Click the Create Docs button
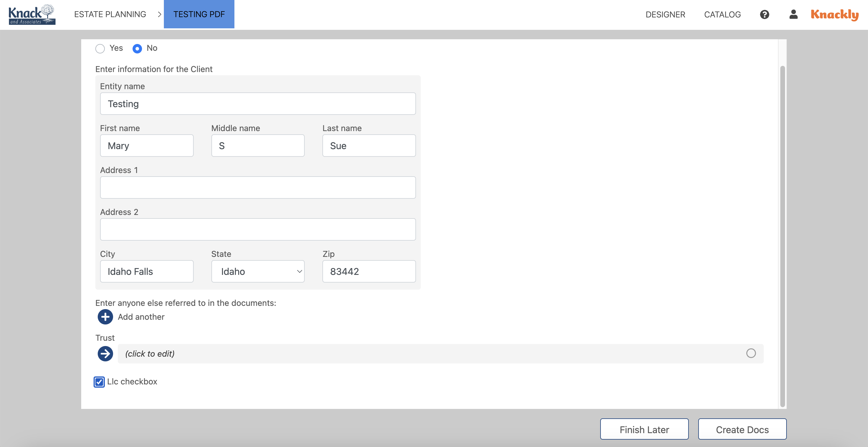This screenshot has width=868, height=447. 742,429
